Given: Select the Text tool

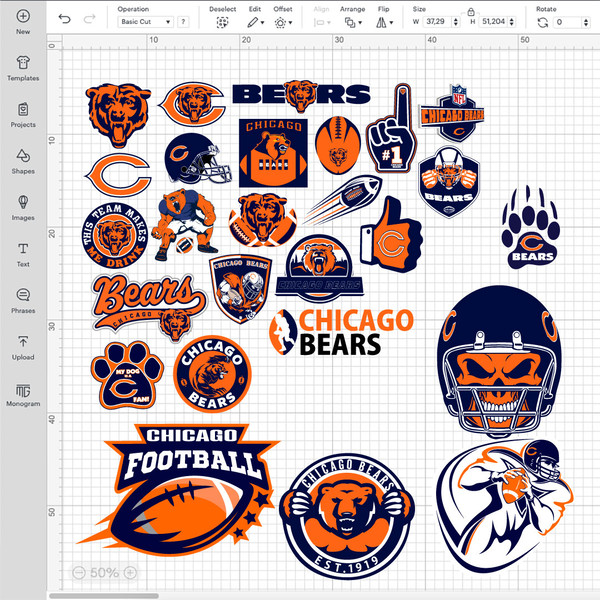Looking at the screenshot, I should (23, 249).
